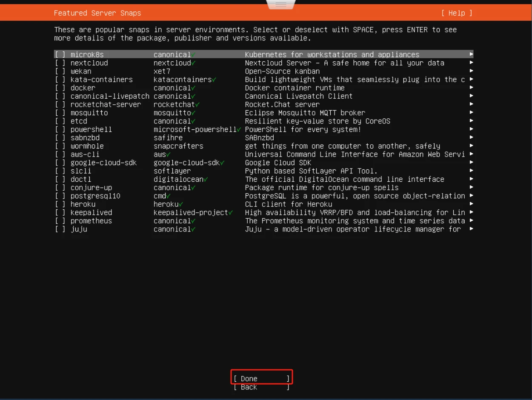The height and width of the screenshot is (400, 532).
Task: Check the postgresql10 snap checkbox
Action: coord(60,196)
